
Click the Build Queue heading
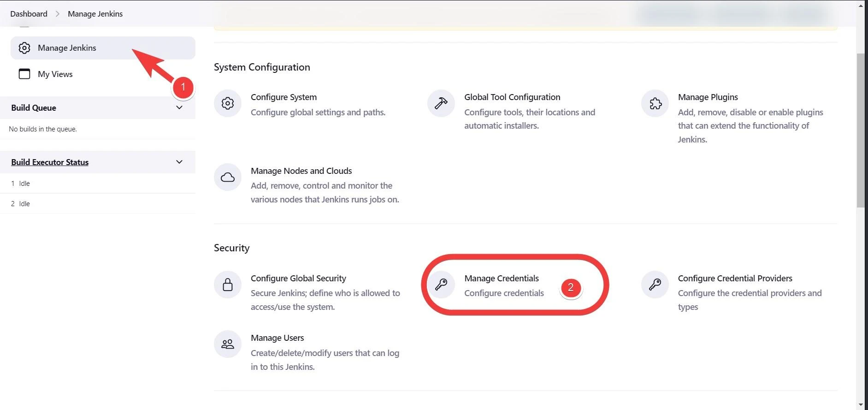(34, 108)
